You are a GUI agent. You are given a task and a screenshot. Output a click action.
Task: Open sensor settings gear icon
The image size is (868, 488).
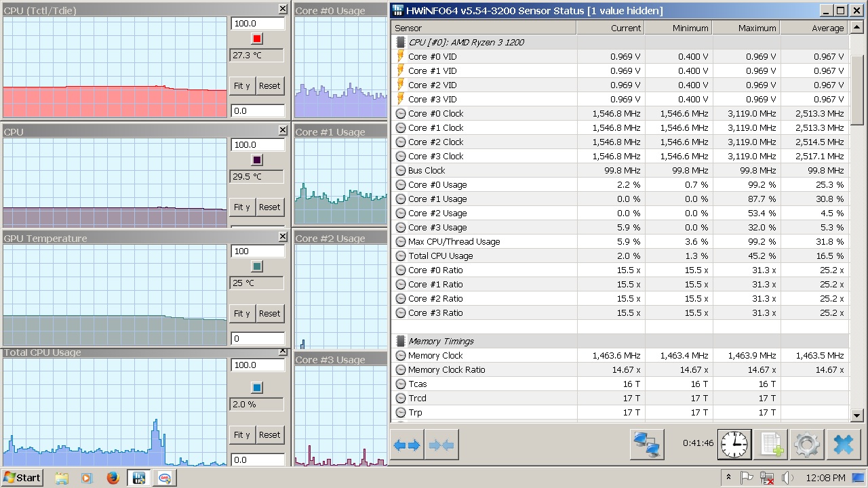point(806,445)
